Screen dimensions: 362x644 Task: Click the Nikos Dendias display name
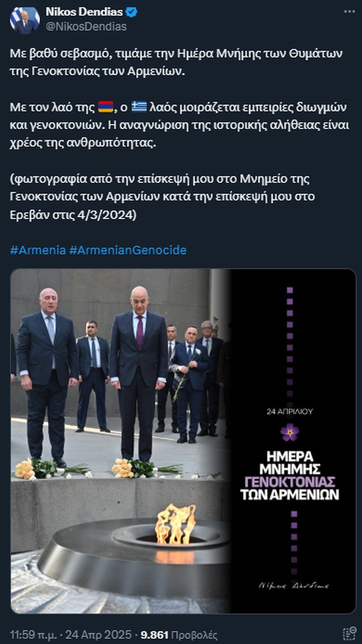84,12
